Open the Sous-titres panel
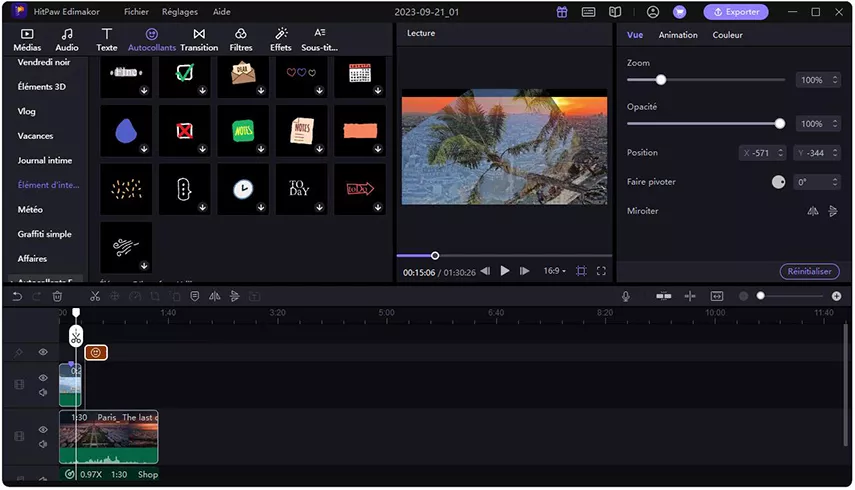 pos(320,40)
